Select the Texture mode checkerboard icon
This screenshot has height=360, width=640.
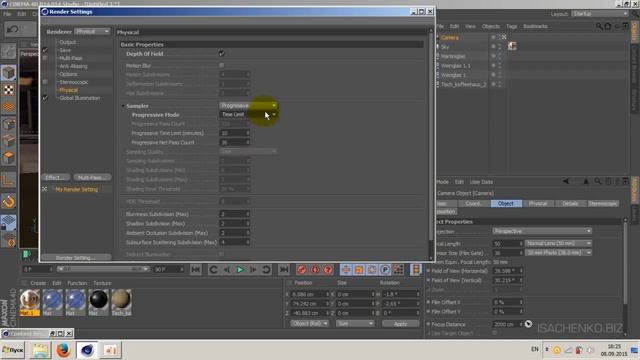click(x=9, y=90)
